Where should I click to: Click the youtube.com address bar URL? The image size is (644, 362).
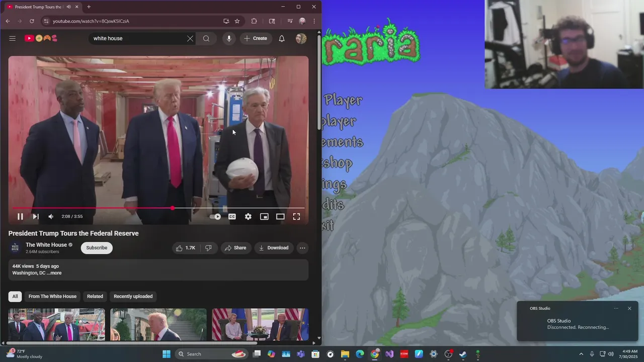click(x=91, y=21)
